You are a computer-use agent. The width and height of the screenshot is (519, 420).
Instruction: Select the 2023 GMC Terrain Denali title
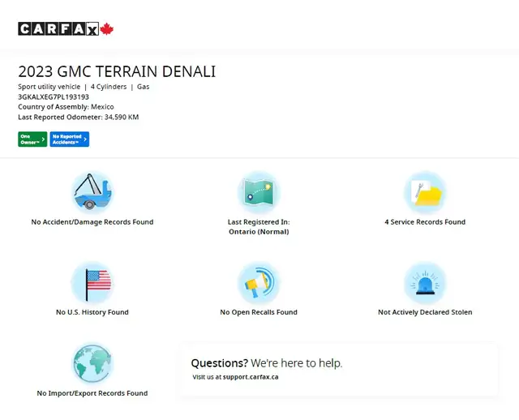point(117,71)
